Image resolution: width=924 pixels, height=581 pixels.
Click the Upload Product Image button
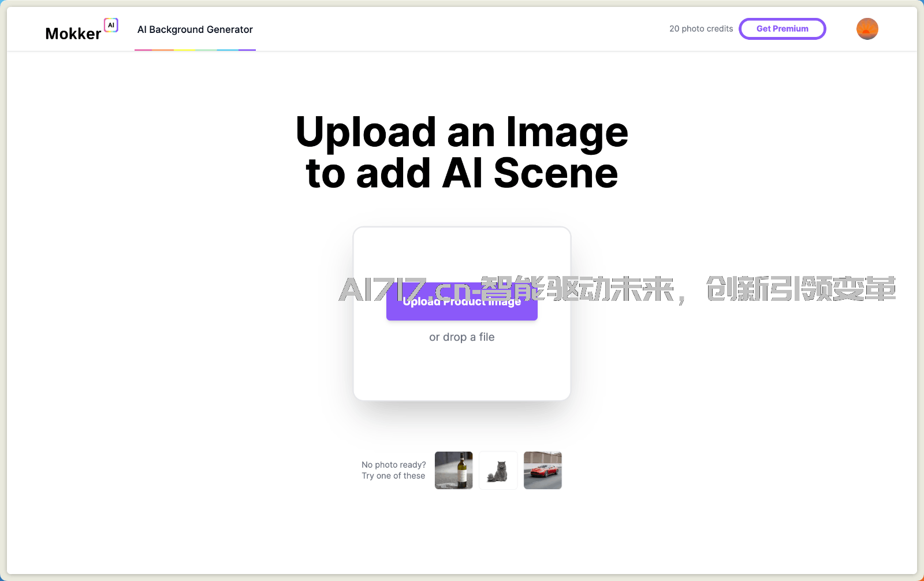point(461,310)
